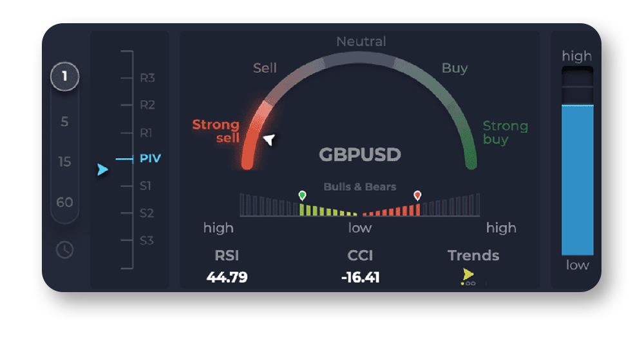Click the PIV pivot level

click(150, 158)
